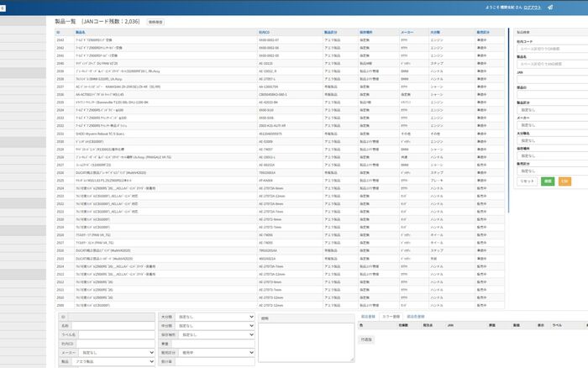Select product row with ID 2531 SHOEI

click(x=280, y=134)
